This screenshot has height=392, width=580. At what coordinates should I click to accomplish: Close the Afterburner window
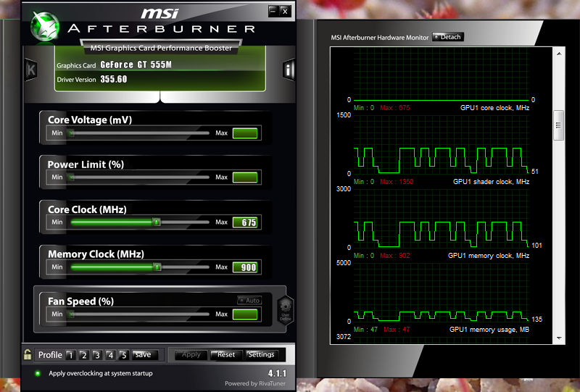[x=285, y=11]
